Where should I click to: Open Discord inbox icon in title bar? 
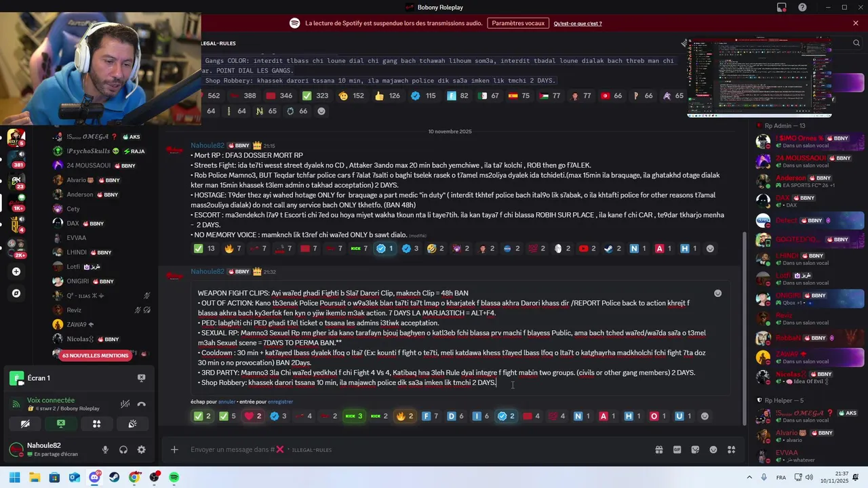pyautogui.click(x=782, y=7)
